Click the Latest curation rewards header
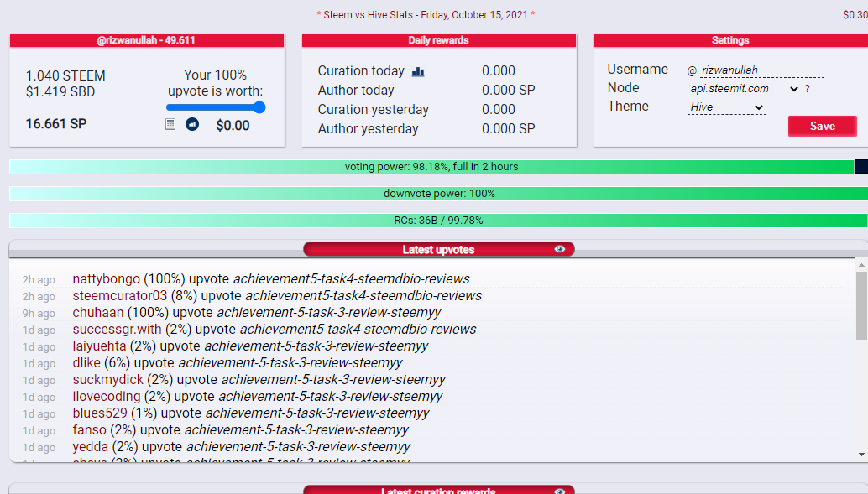Viewport: 868px width, 494px height. coord(438,490)
